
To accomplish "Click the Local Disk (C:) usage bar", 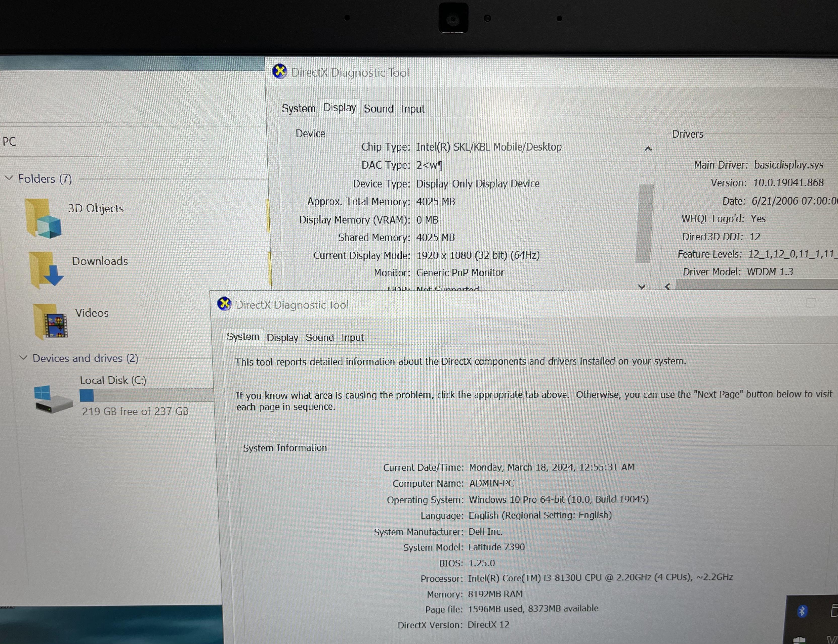I will tap(147, 395).
